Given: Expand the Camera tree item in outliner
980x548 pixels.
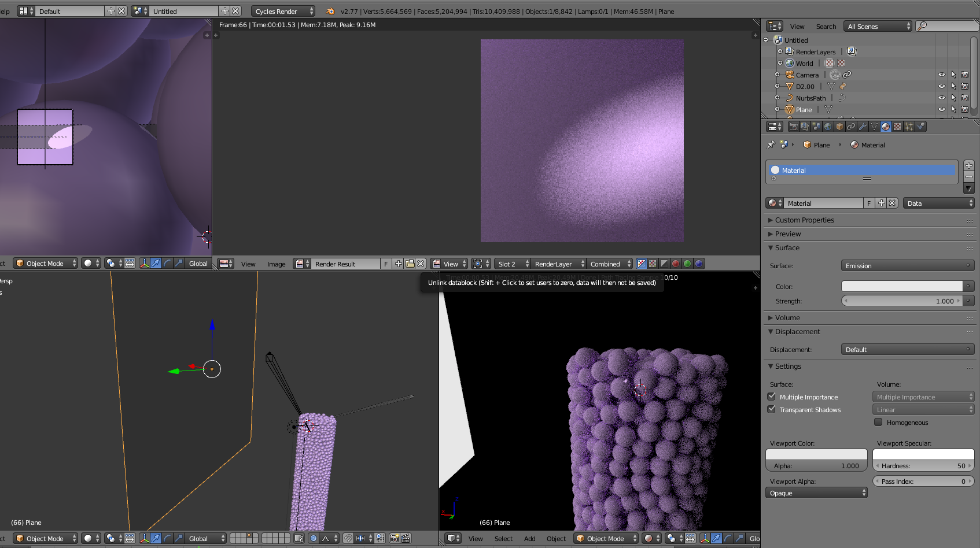Looking at the screenshot, I should (x=778, y=75).
